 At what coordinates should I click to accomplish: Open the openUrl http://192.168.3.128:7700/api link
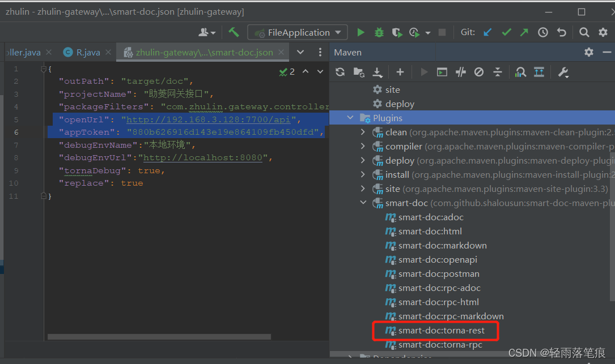tap(208, 119)
